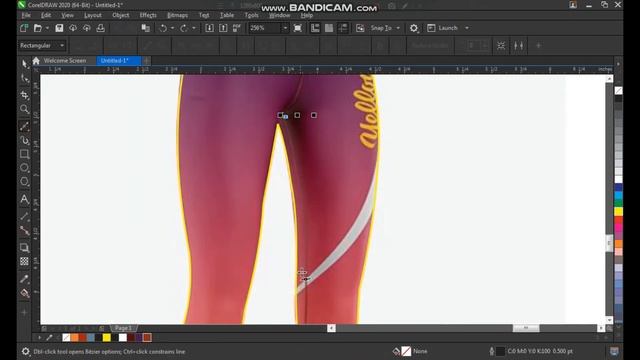Toggle Mirror nodes vertically in property bar

coord(519,46)
